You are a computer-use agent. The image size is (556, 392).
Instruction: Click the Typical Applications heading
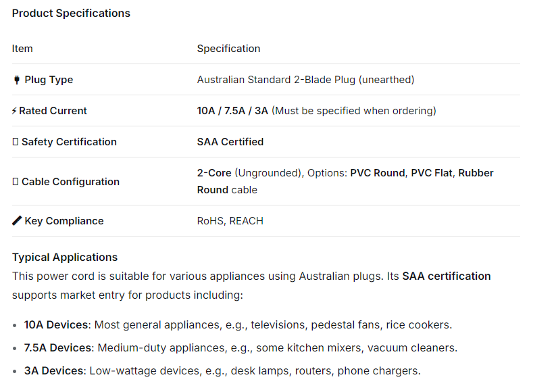click(65, 257)
